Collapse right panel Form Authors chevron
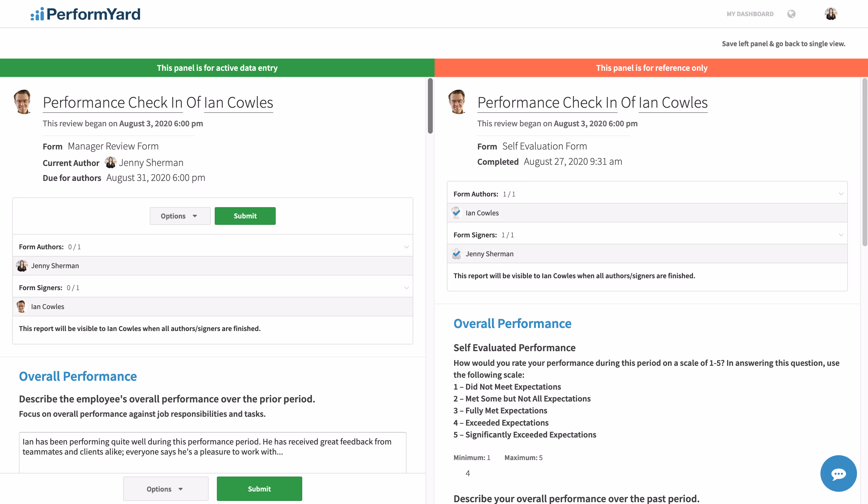 [x=841, y=194]
